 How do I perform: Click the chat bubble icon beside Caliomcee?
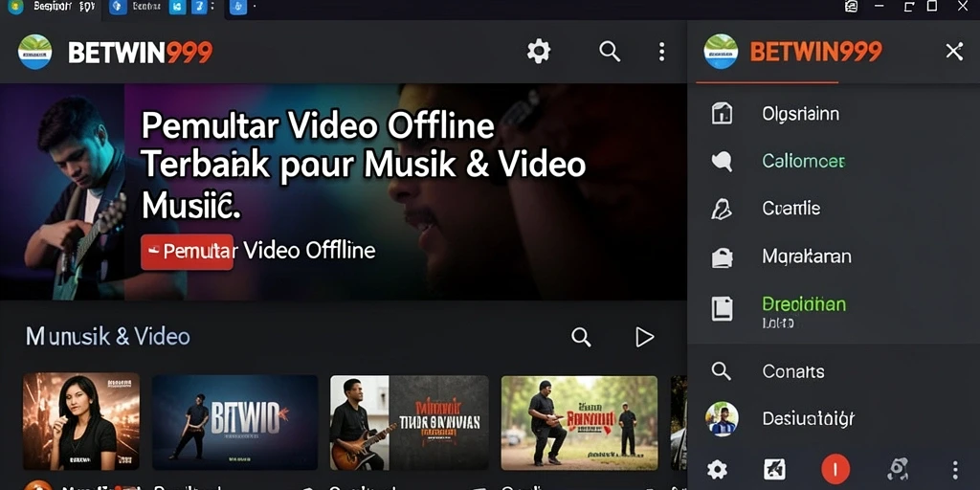coord(722,161)
